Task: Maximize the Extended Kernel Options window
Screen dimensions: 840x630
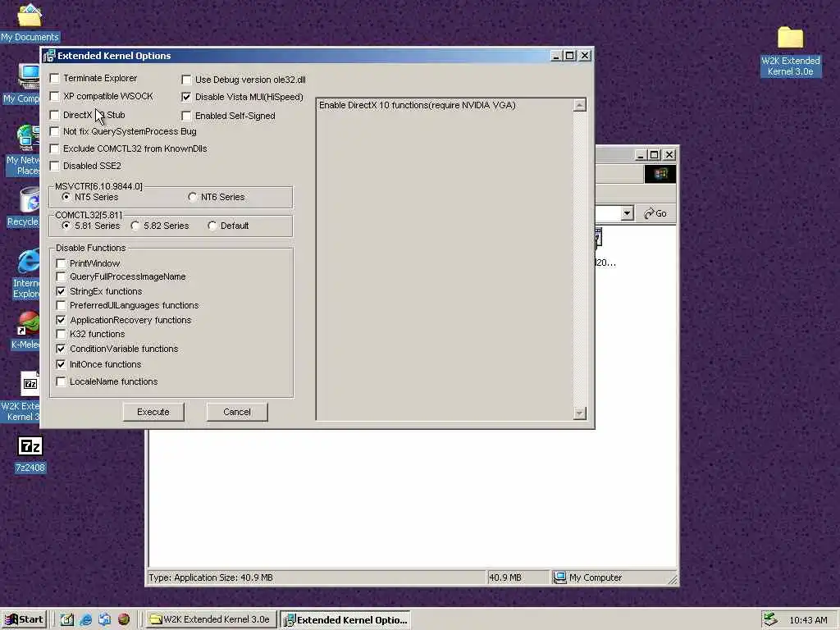Action: [x=570, y=56]
